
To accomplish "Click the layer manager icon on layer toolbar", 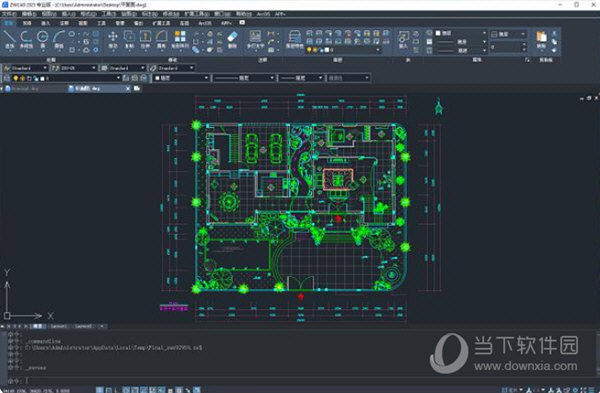I will (7, 78).
